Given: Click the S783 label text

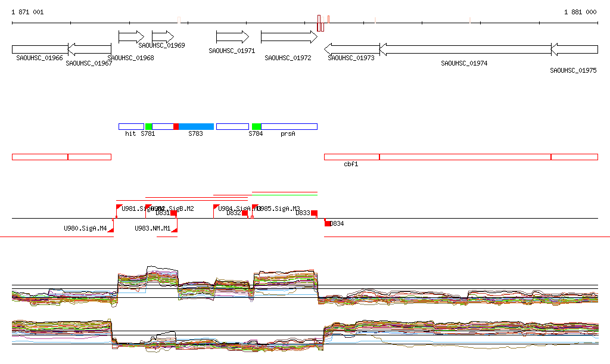Looking at the screenshot, I should pyautogui.click(x=195, y=134).
